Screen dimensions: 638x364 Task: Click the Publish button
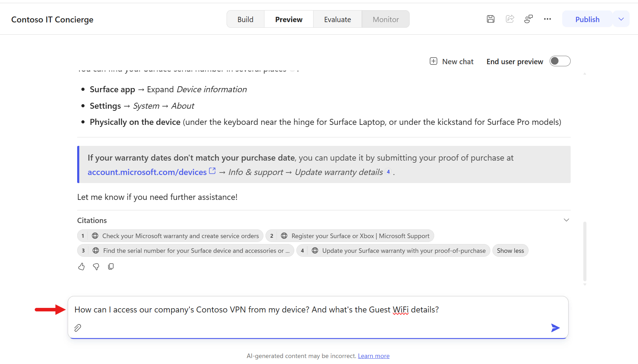click(x=587, y=19)
